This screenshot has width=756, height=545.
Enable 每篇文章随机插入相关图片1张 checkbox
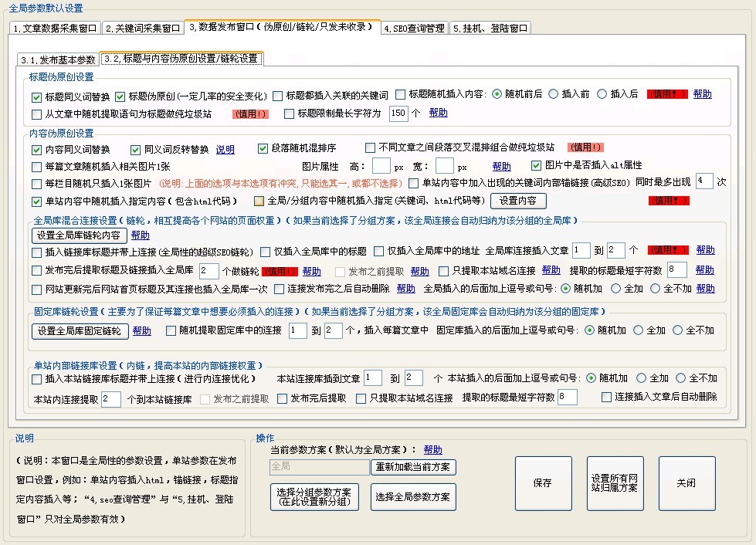pyautogui.click(x=37, y=167)
